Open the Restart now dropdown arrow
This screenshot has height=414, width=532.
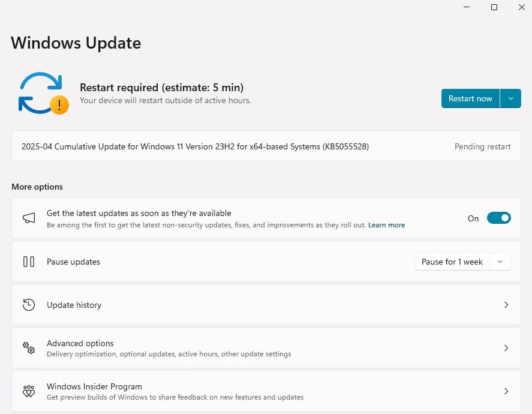(510, 98)
